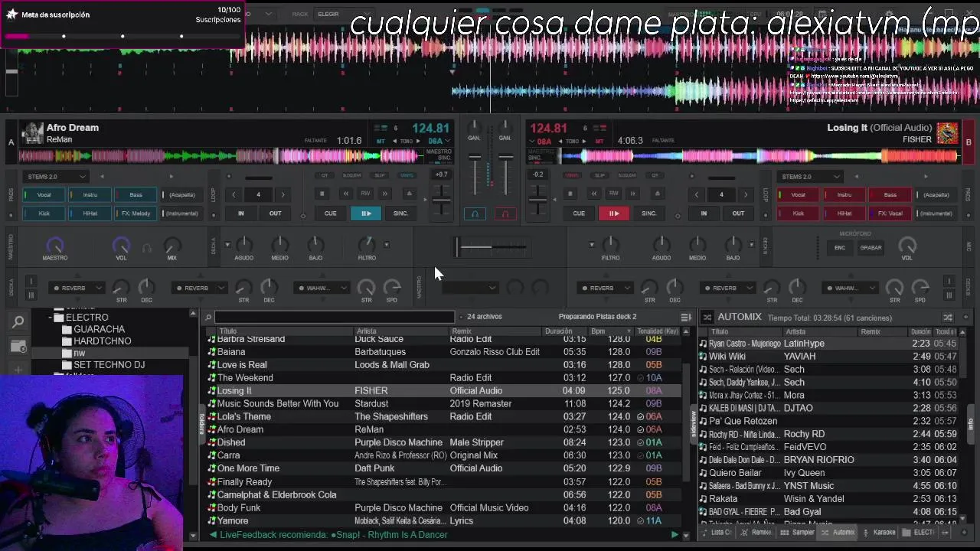
Task: Toggle SLIP mode on deck A
Action: [379, 176]
